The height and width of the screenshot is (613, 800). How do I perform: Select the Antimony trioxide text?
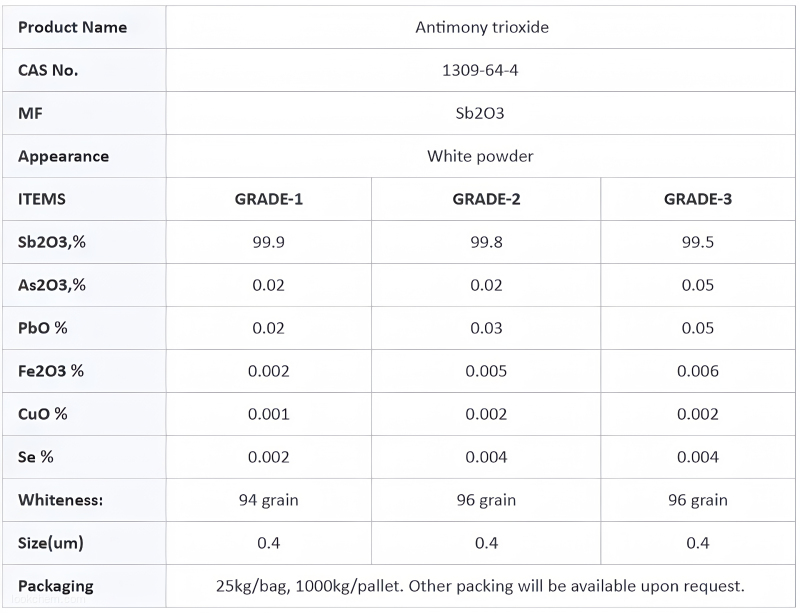coord(482,27)
